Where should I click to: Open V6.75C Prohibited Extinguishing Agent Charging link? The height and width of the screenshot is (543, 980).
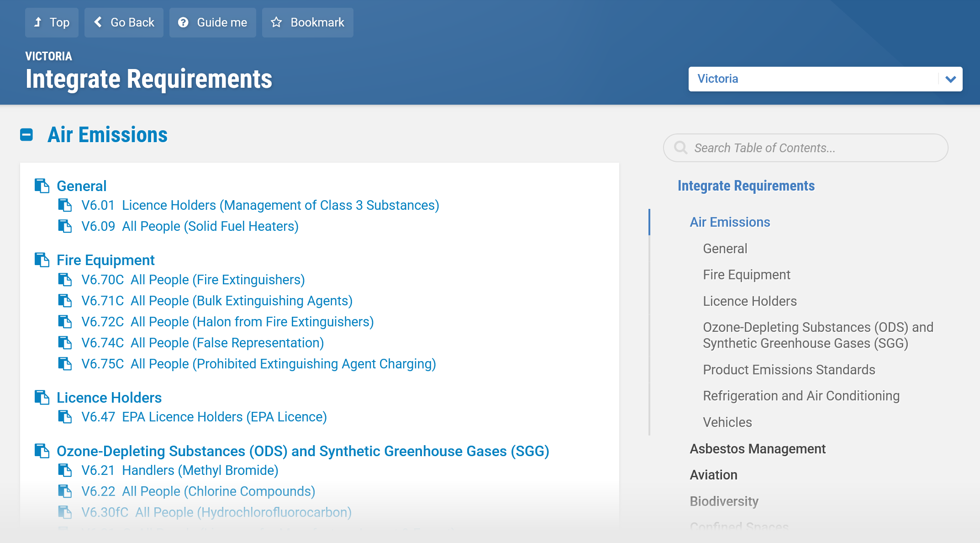[x=258, y=364]
